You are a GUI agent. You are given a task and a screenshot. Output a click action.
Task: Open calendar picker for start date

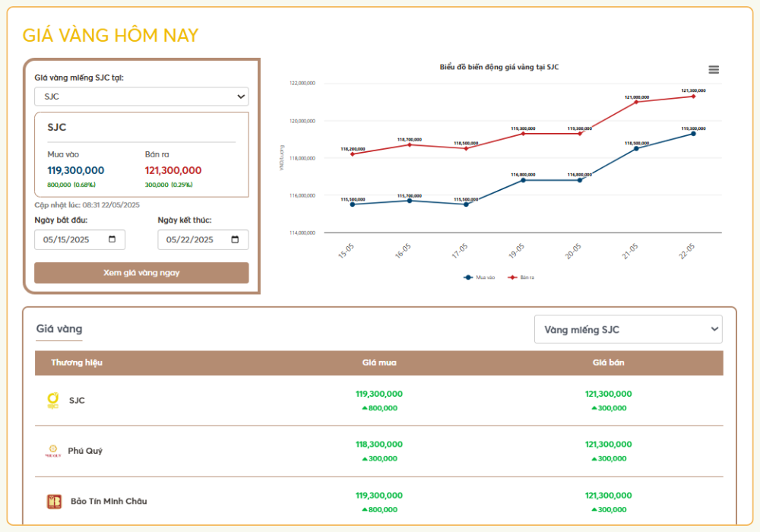[x=112, y=239]
